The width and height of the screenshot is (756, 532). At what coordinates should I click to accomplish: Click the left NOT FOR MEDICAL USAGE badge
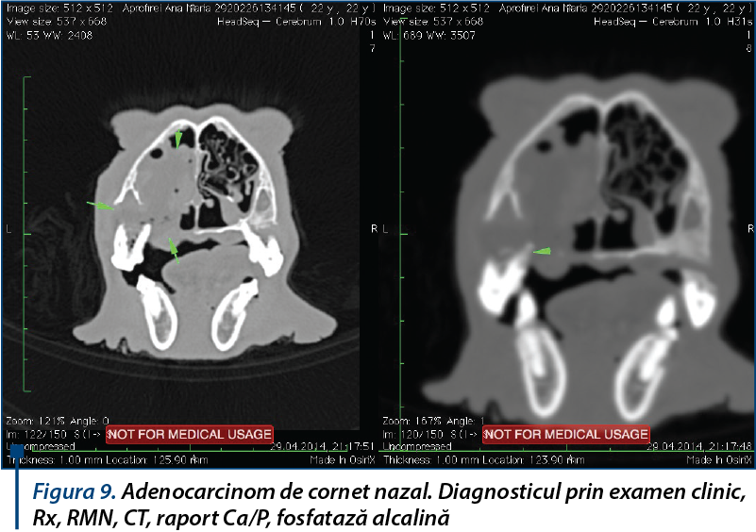(190, 434)
